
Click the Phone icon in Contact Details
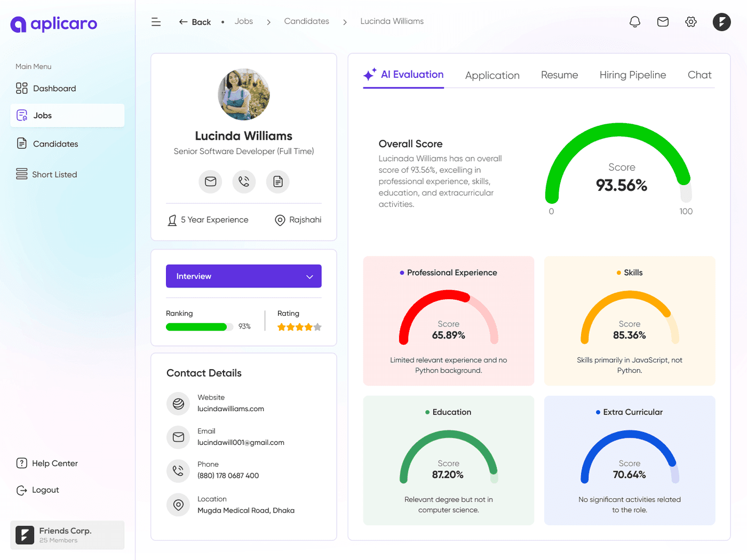pos(178,471)
